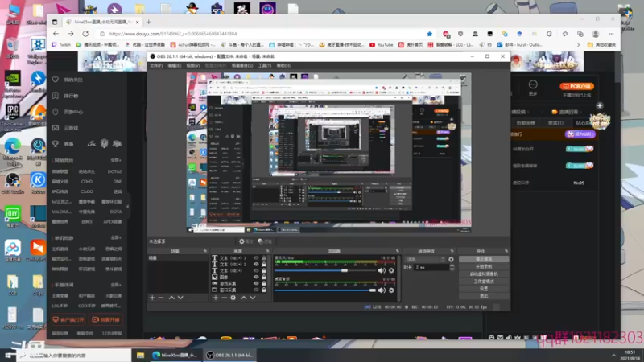Image resolution: width=644 pixels, height=362 pixels.
Task: Toggle visibility eye of Game Capture source
Action: 256,283
